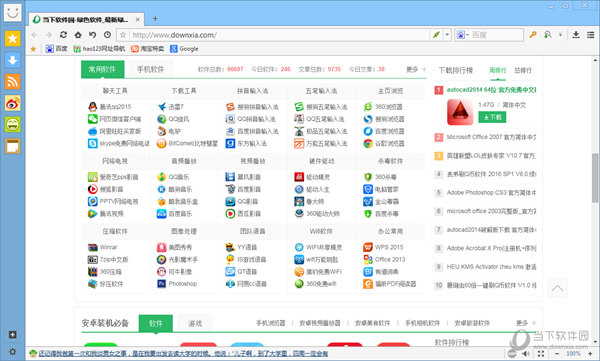The image size is (600, 361).
Task: Go to the home page
Action: [78, 35]
